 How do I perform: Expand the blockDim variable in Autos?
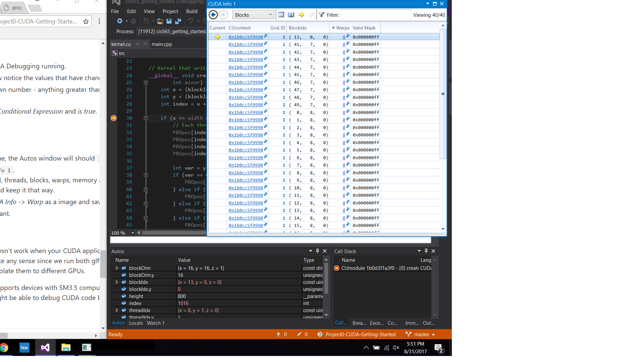point(117,268)
